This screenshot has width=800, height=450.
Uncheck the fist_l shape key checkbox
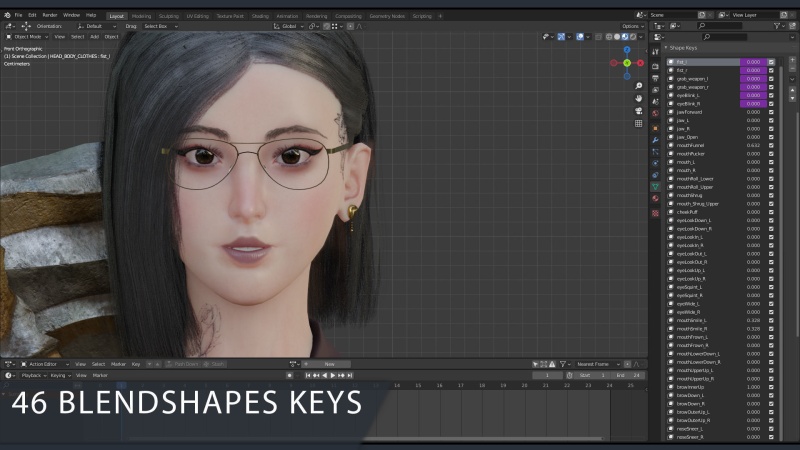click(771, 62)
